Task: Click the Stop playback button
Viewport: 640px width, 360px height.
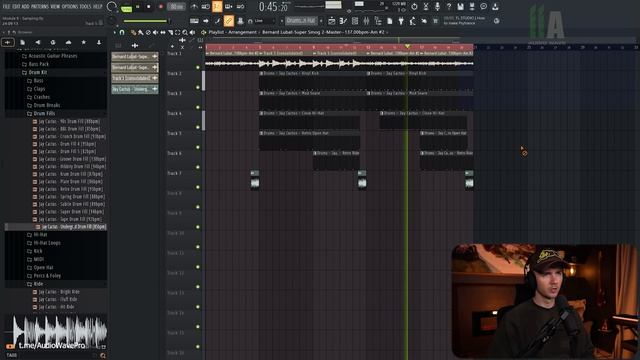Action: tap(149, 7)
